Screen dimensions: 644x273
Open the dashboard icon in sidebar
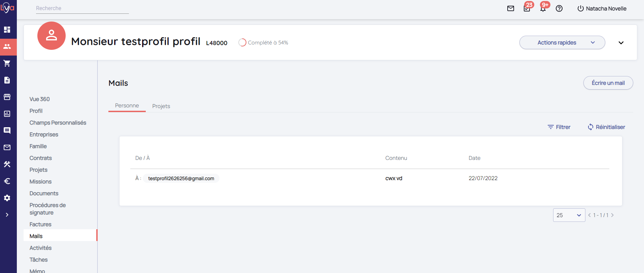[7, 30]
